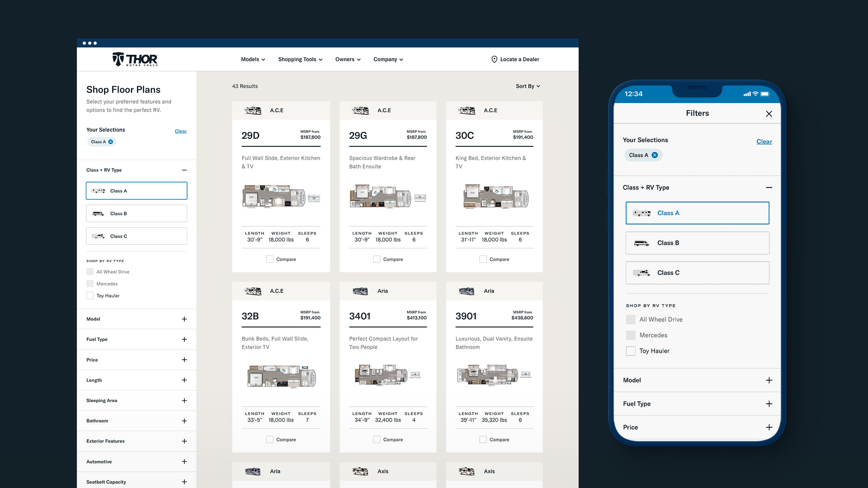Viewport: 868px width, 488px height.
Task: Click the Class A motorhome icon on phone
Action: pyautogui.click(x=642, y=213)
